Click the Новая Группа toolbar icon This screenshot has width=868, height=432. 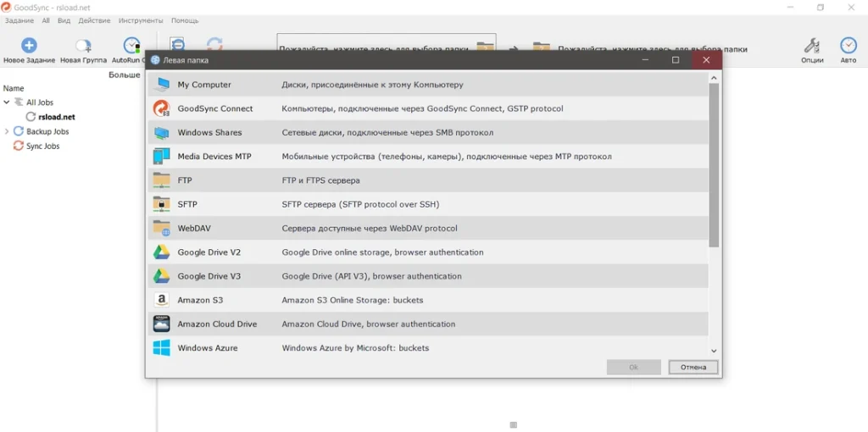(x=83, y=46)
